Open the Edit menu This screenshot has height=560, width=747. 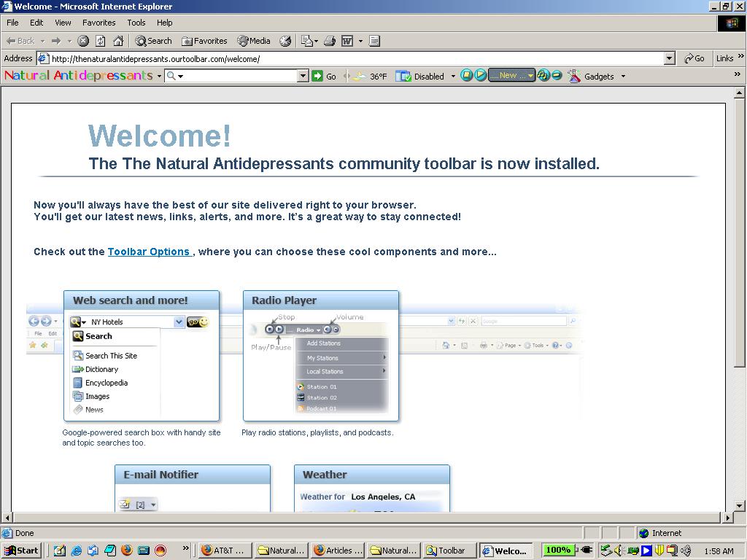pos(36,23)
